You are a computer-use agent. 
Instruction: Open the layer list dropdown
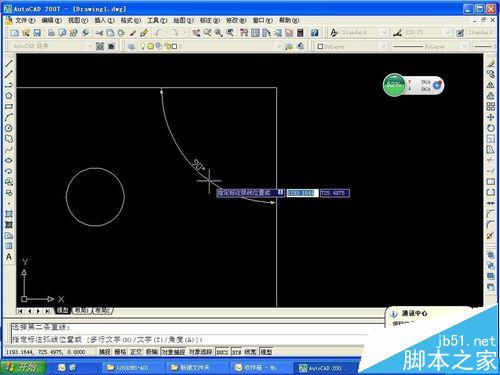tap(279, 46)
